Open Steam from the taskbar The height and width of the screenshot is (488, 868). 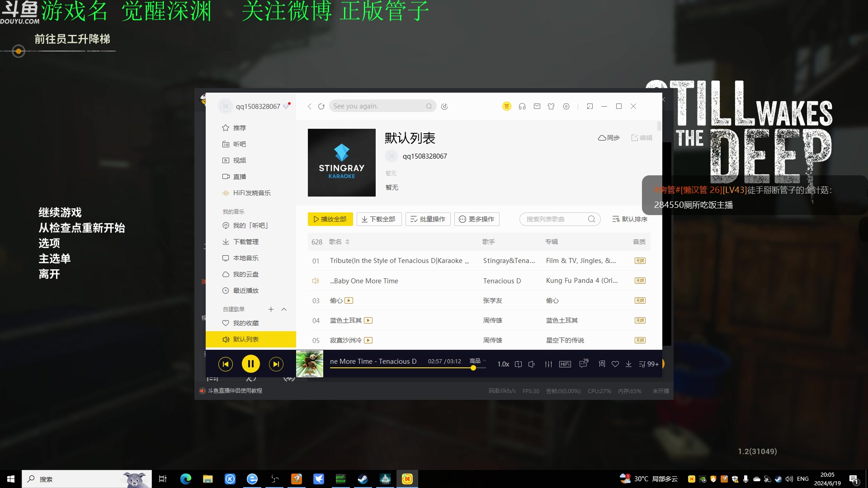[x=363, y=479]
